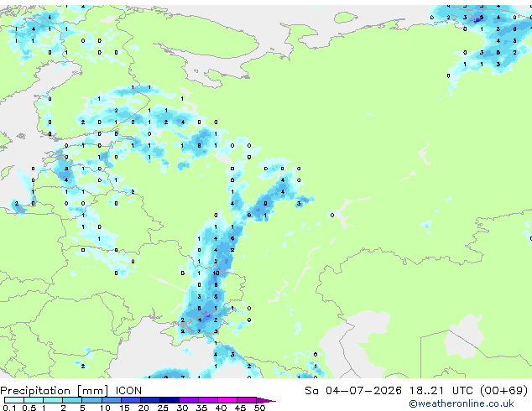The width and height of the screenshot is (532, 411).
Task: Click the 45–50 mm legend color swatch
Action: (247, 400)
